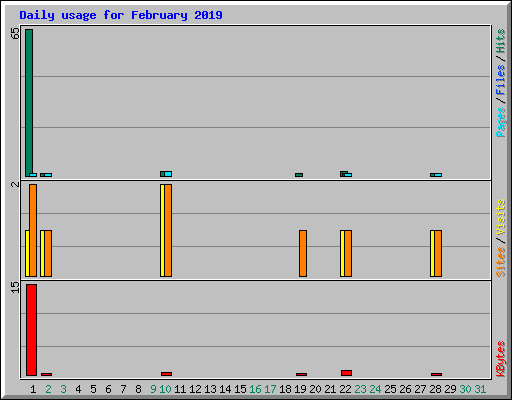
Task: Click the orange Sites bar for day 2
Action: [x=48, y=253]
